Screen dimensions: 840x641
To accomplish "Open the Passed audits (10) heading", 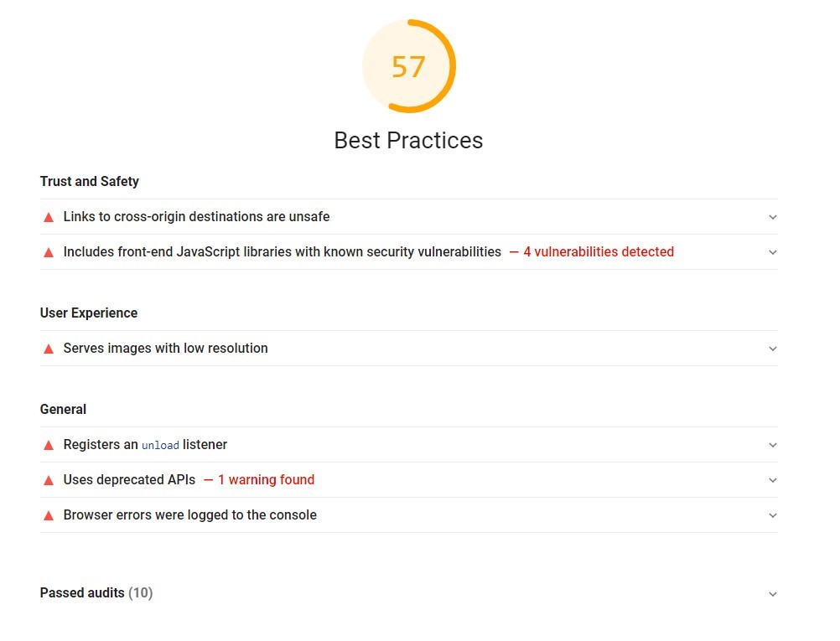I will pyautogui.click(x=96, y=592).
